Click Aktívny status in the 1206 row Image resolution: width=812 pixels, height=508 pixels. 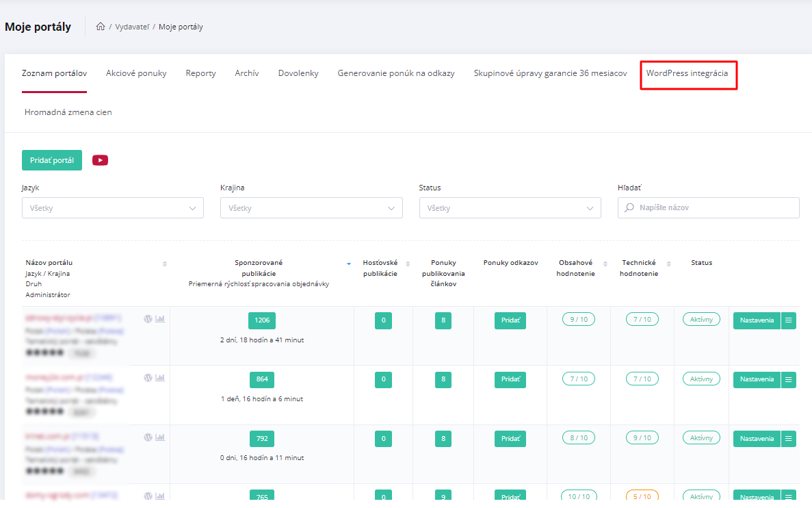[701, 319]
